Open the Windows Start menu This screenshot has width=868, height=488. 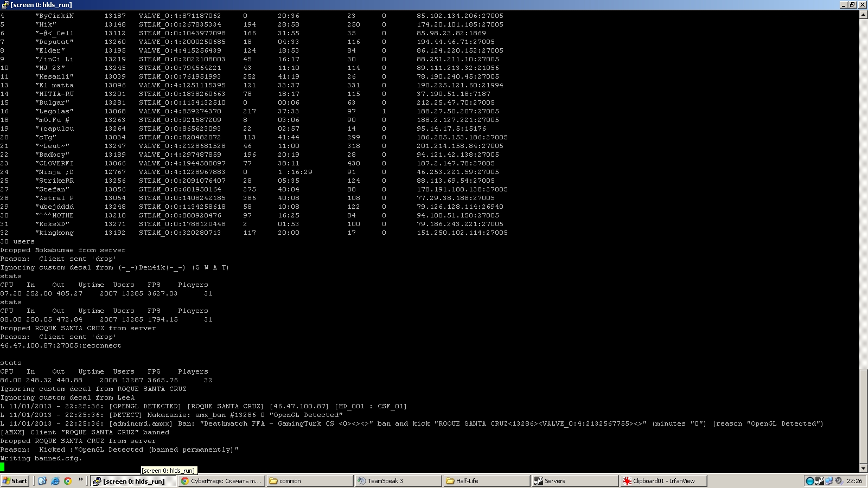15,481
